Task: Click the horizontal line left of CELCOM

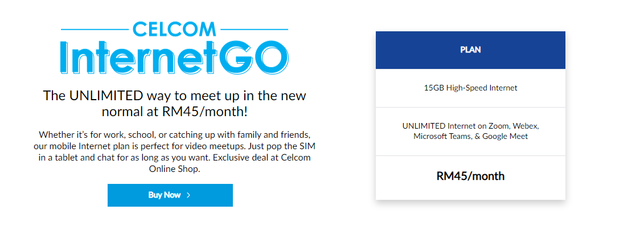Action: (x=95, y=30)
